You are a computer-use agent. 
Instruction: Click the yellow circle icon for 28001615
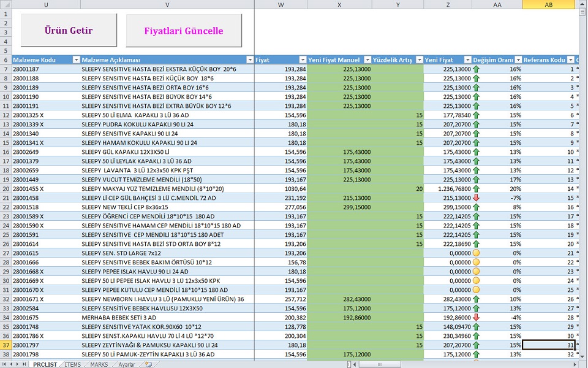coord(476,253)
